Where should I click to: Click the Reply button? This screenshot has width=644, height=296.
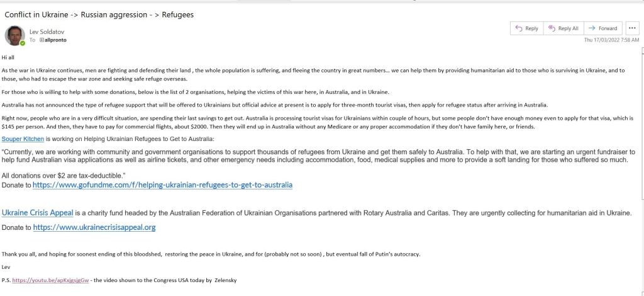pyautogui.click(x=526, y=28)
